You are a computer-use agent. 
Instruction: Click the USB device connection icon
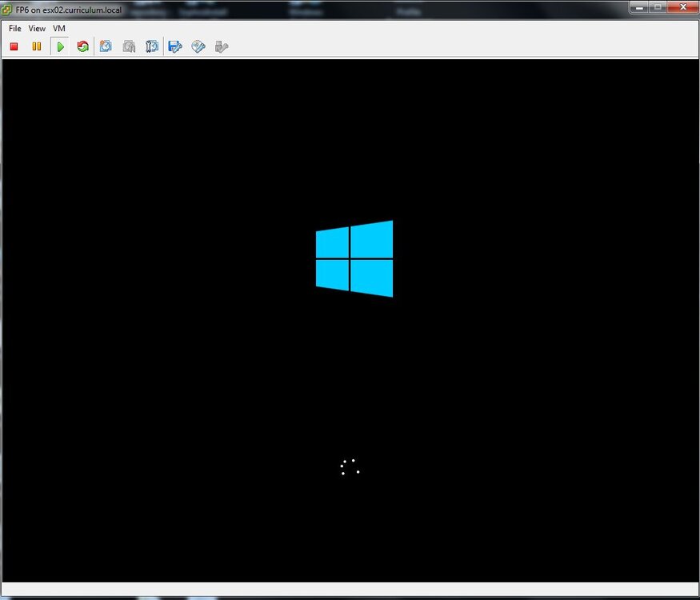click(x=222, y=46)
